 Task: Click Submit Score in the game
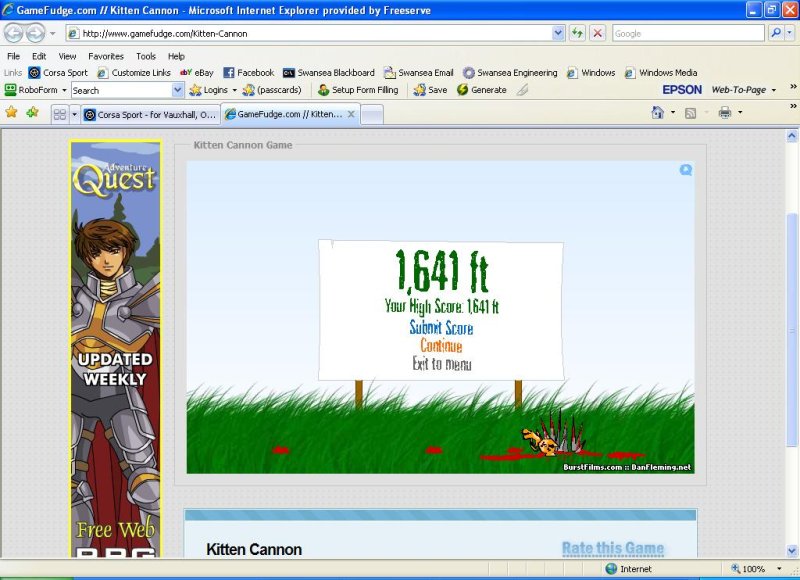pos(441,328)
